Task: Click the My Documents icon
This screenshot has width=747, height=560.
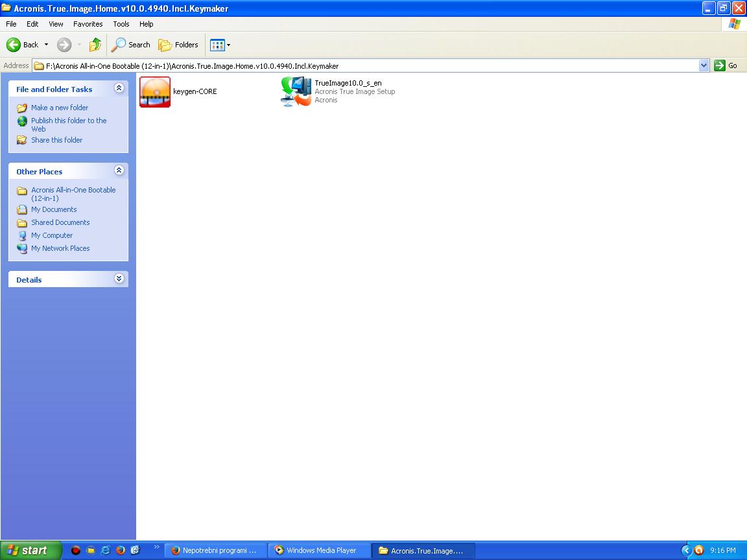Action: (22, 209)
